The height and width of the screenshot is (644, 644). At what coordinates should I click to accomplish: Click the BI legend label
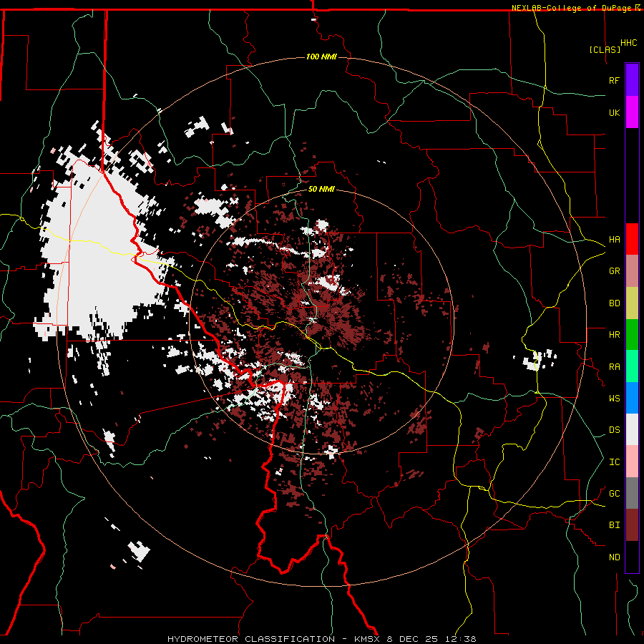point(614,525)
